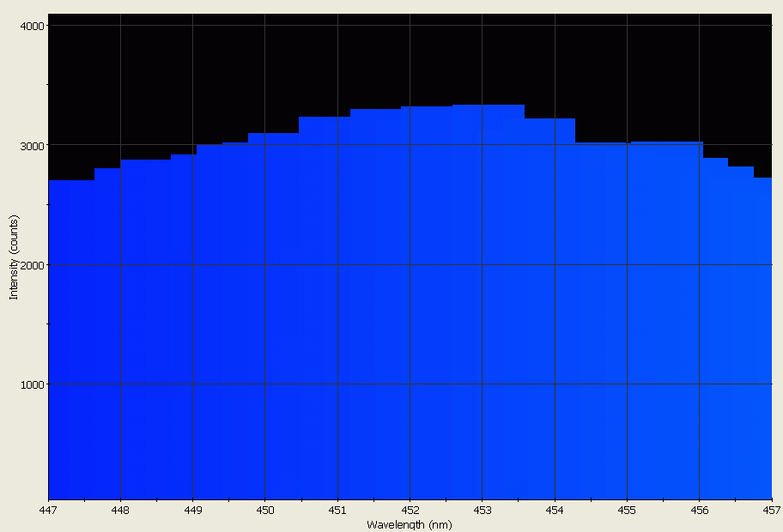Screen dimensions: 783x532
Task: Select the 455 x-axis tick label
Action: (x=627, y=511)
